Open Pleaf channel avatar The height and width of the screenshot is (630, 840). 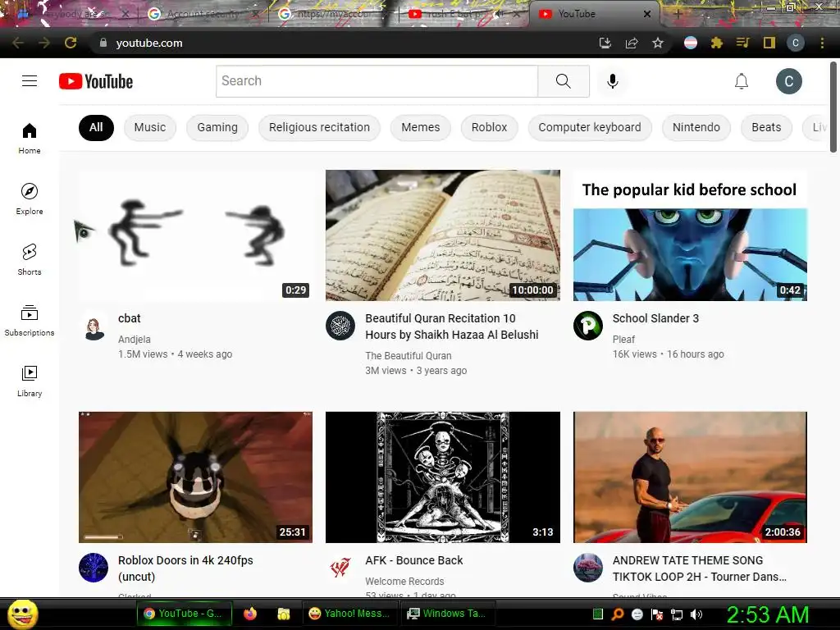coord(587,325)
